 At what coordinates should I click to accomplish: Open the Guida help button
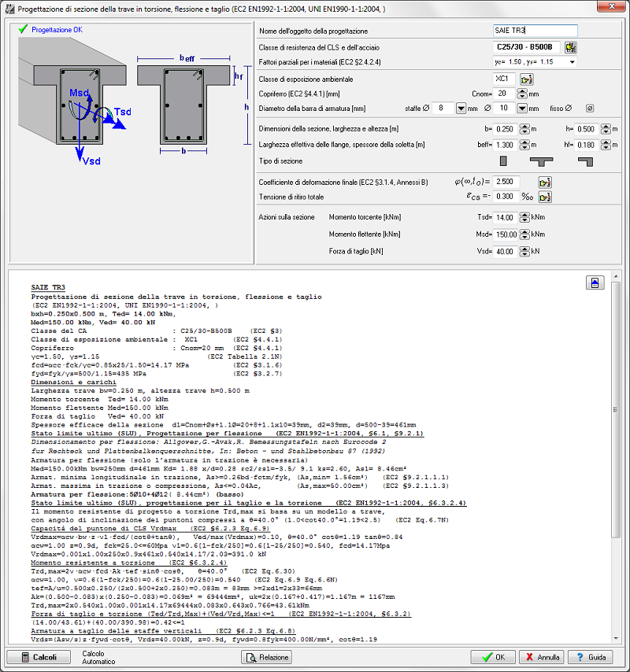591,657
